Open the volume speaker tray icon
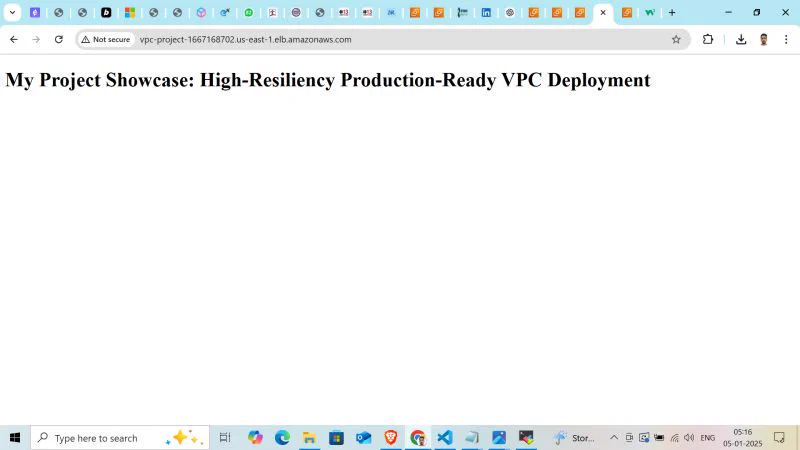 (x=689, y=438)
